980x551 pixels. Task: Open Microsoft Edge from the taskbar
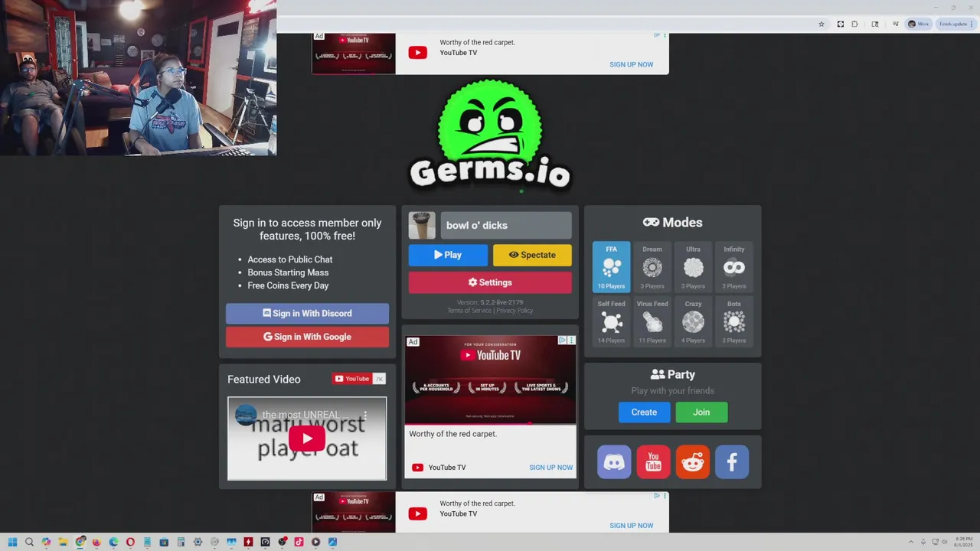113,542
